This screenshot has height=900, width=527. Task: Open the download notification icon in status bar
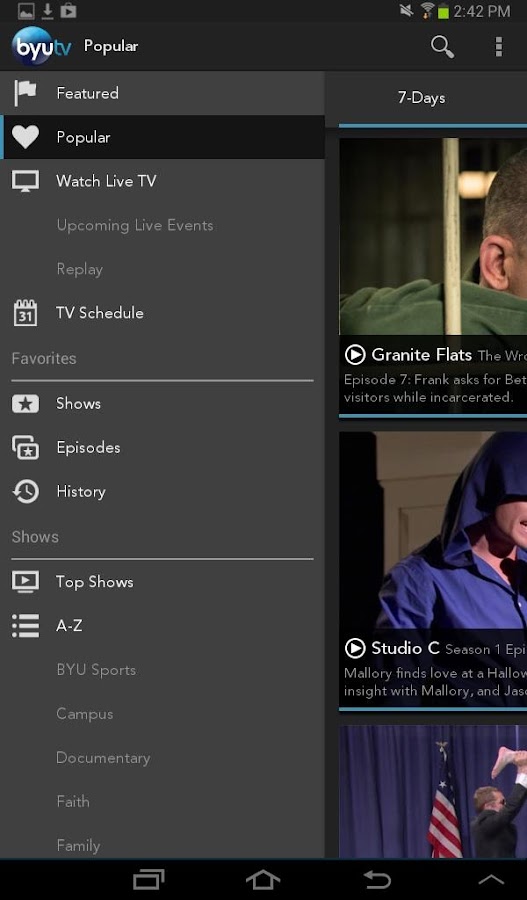point(48,10)
